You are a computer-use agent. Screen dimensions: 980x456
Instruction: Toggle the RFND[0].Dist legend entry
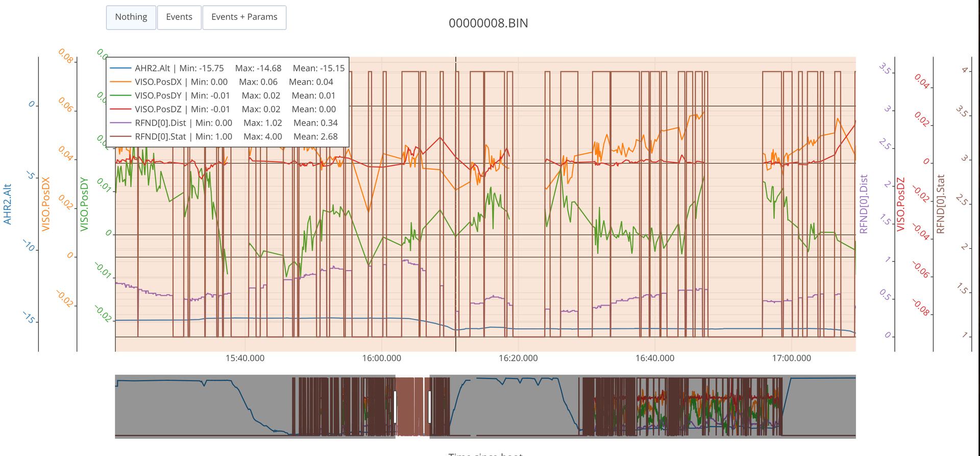pyautogui.click(x=228, y=123)
